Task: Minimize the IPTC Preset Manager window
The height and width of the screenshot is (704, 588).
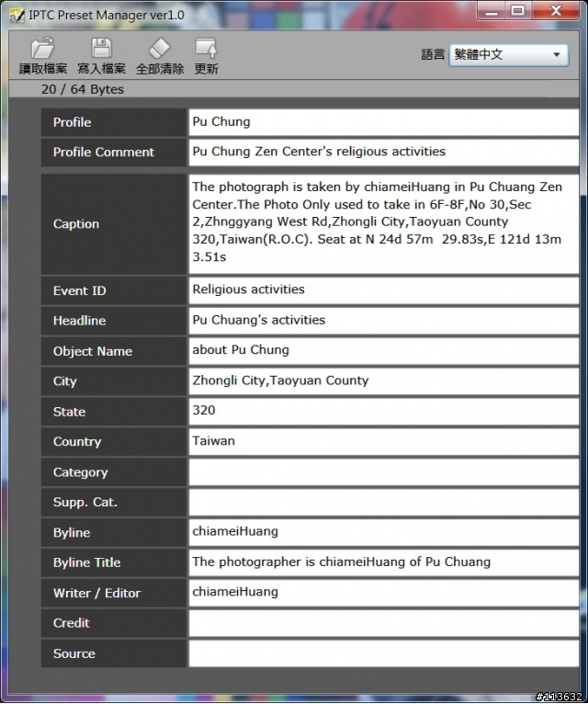Action: click(492, 11)
